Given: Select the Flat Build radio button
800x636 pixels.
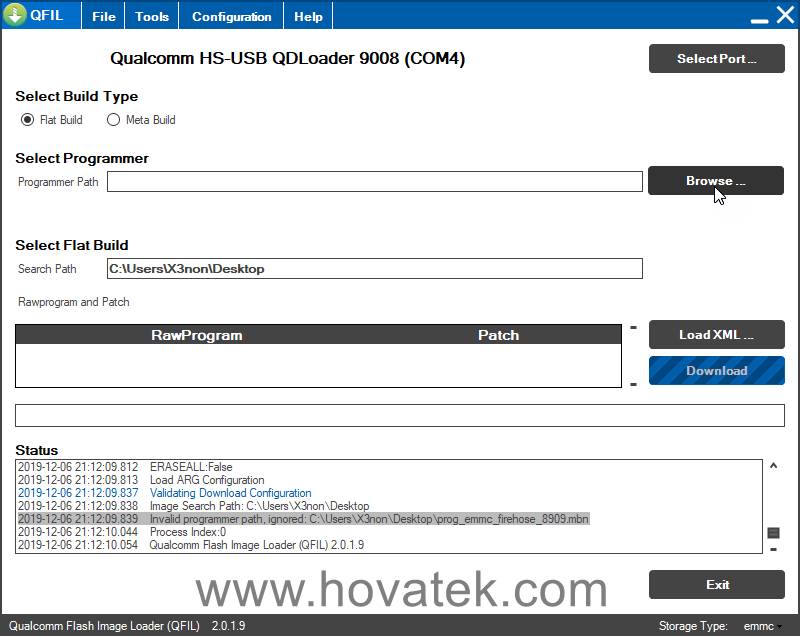Looking at the screenshot, I should (27, 120).
